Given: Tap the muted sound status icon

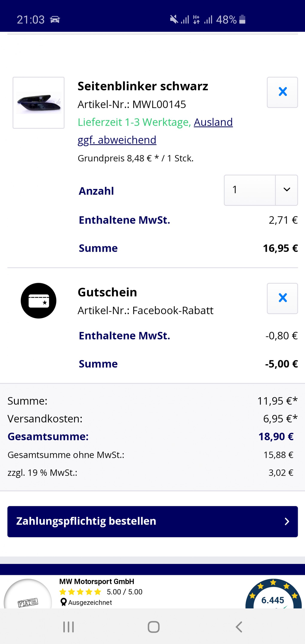Looking at the screenshot, I should (174, 19).
